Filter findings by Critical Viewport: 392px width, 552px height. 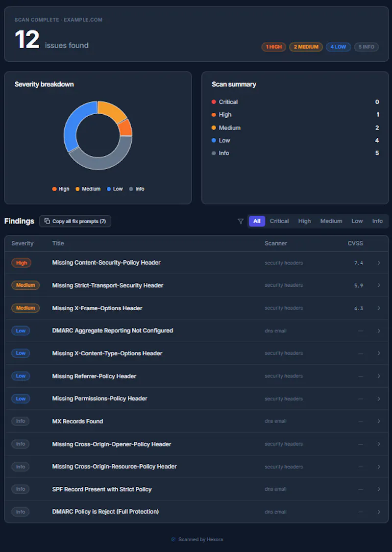pos(279,221)
